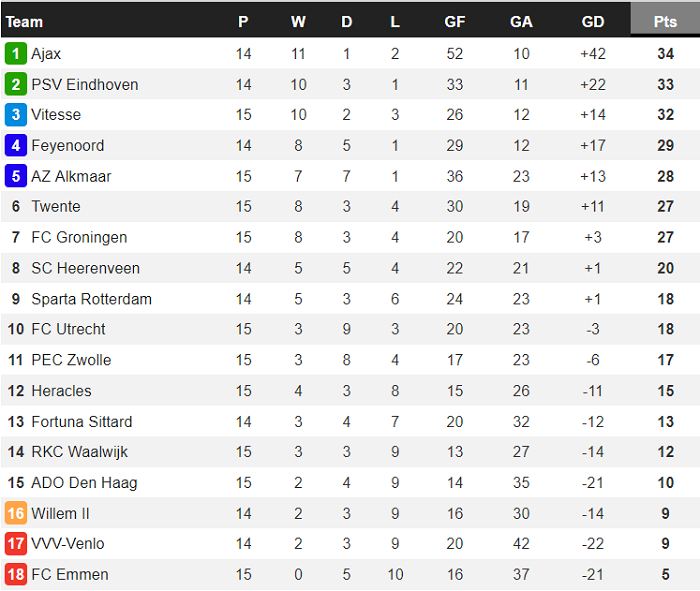Viewport: 700px width, 591px height.
Task: Open the Ajax team link
Action: pyautogui.click(x=46, y=54)
